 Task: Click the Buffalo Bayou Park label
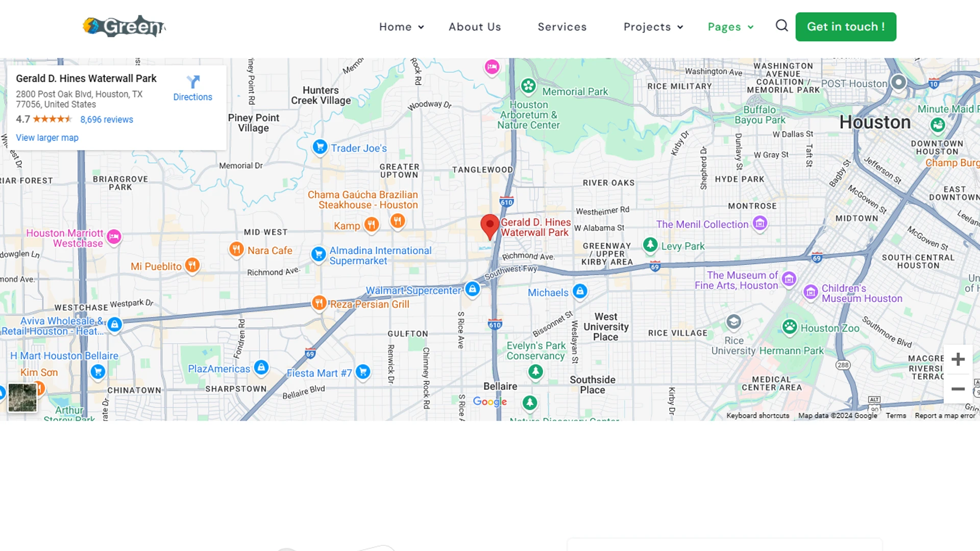click(760, 115)
